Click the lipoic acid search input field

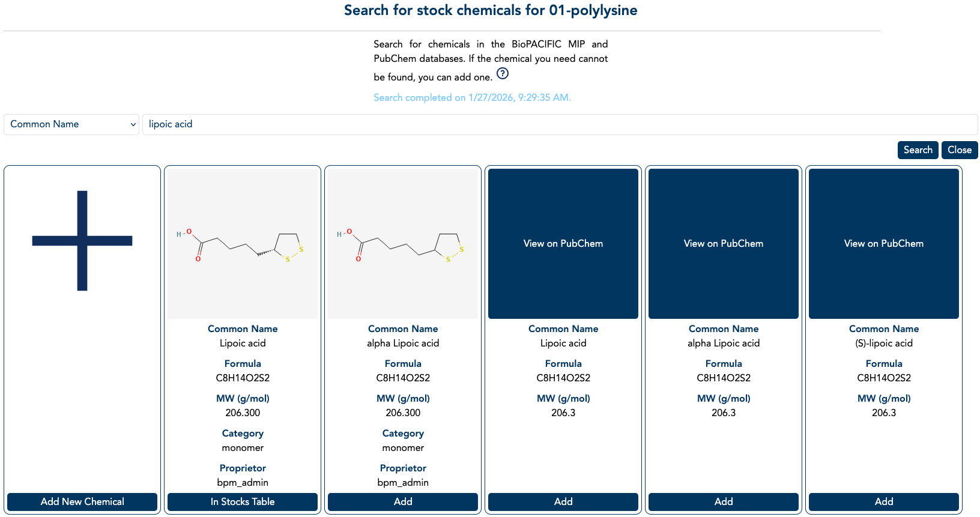558,124
